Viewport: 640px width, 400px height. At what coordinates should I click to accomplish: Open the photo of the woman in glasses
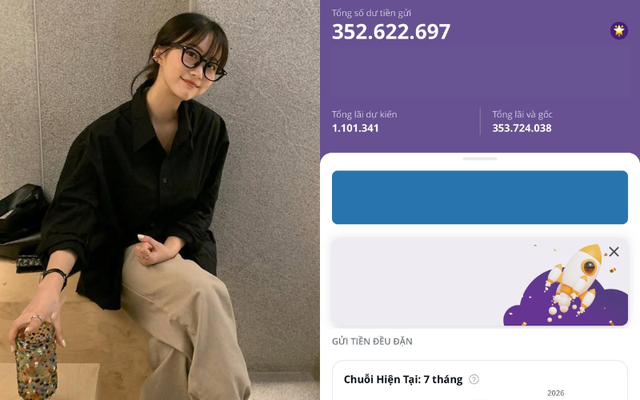point(160,200)
